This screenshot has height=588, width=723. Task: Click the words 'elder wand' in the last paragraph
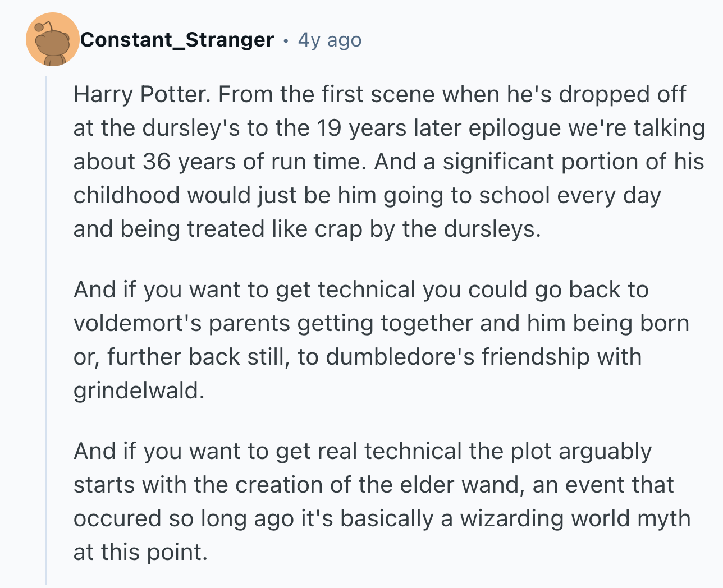[463, 485]
